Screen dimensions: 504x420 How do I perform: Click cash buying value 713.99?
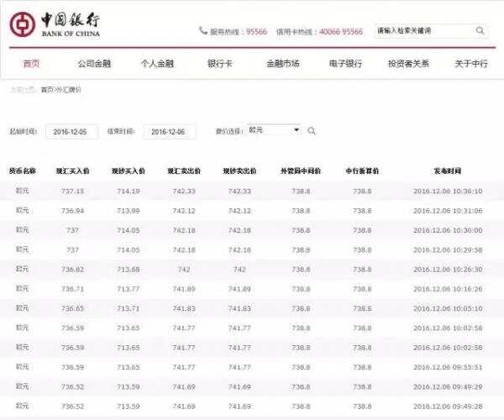[129, 211]
